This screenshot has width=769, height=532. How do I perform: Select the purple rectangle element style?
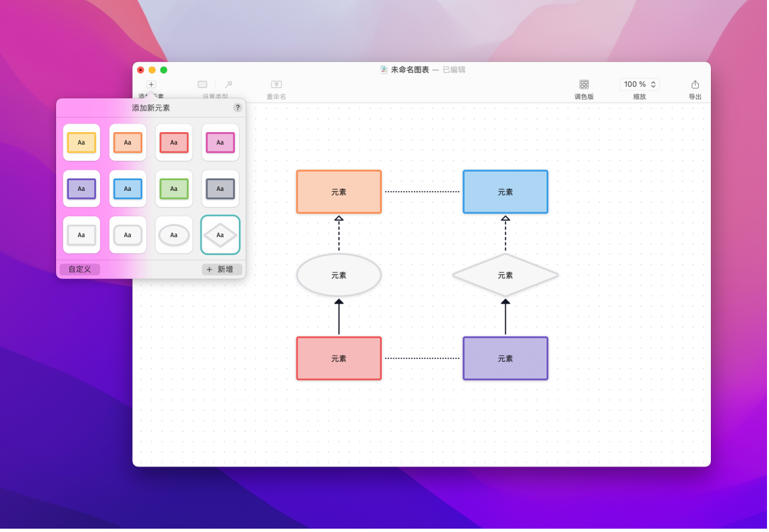pos(81,189)
